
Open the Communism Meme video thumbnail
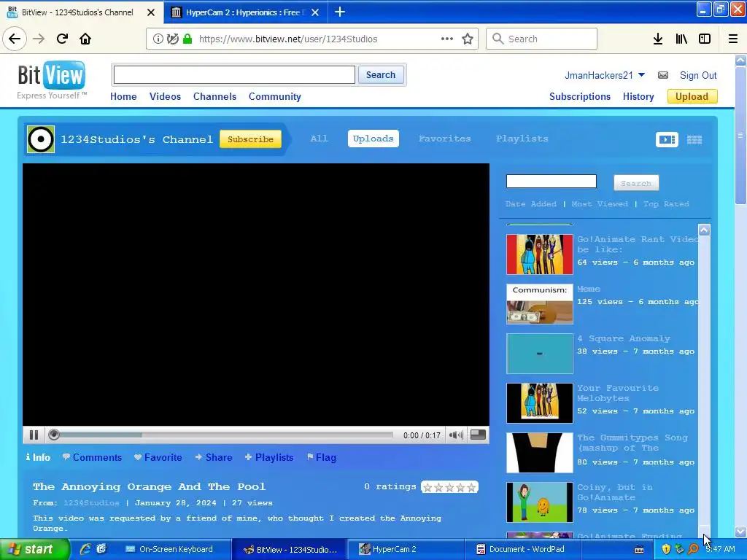(x=540, y=304)
